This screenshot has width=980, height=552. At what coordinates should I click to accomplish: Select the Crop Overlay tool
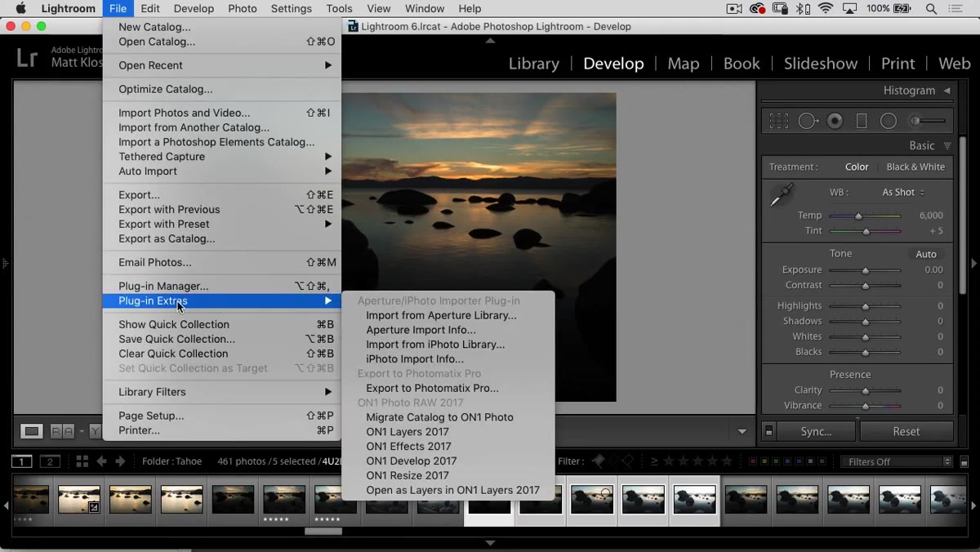(x=778, y=121)
